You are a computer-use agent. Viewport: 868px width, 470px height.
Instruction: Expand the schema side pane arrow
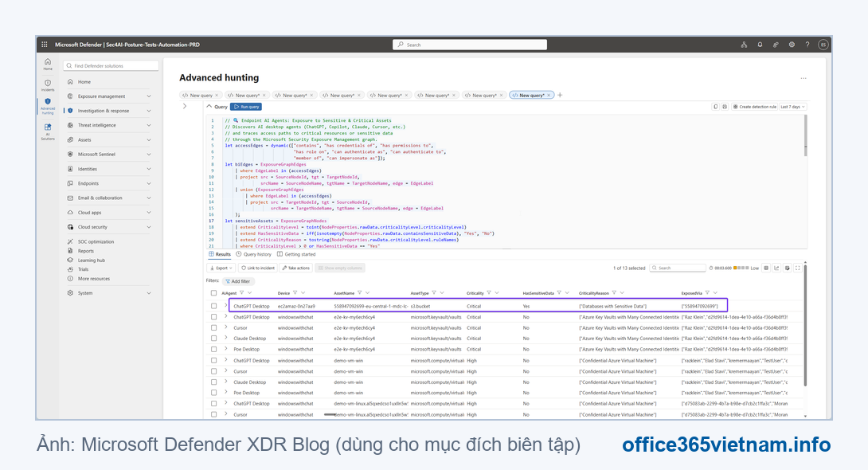pos(185,106)
